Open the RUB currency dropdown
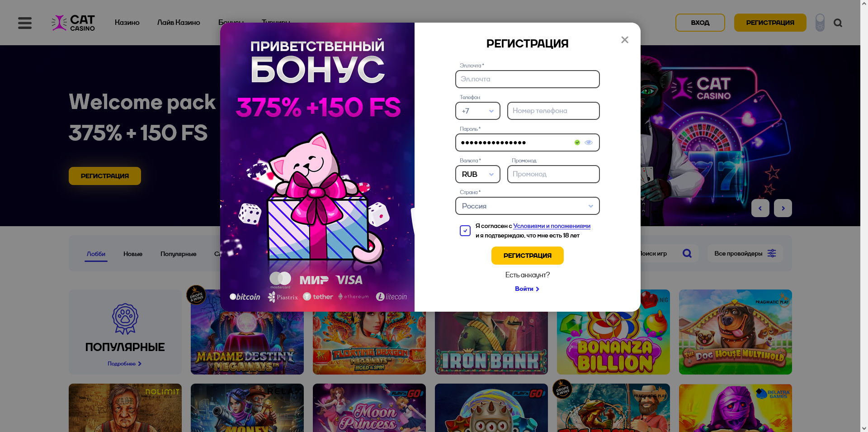 point(478,174)
